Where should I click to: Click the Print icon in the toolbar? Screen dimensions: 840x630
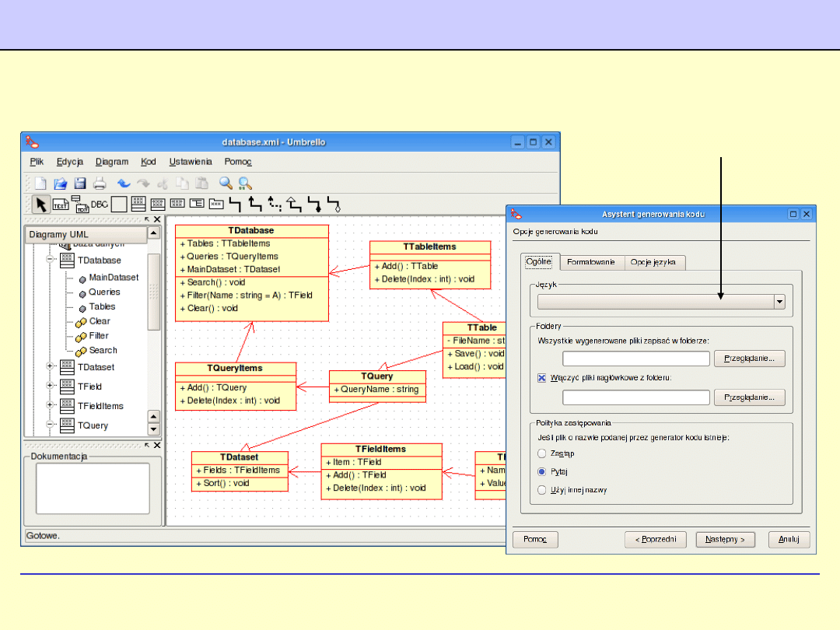coord(100,184)
